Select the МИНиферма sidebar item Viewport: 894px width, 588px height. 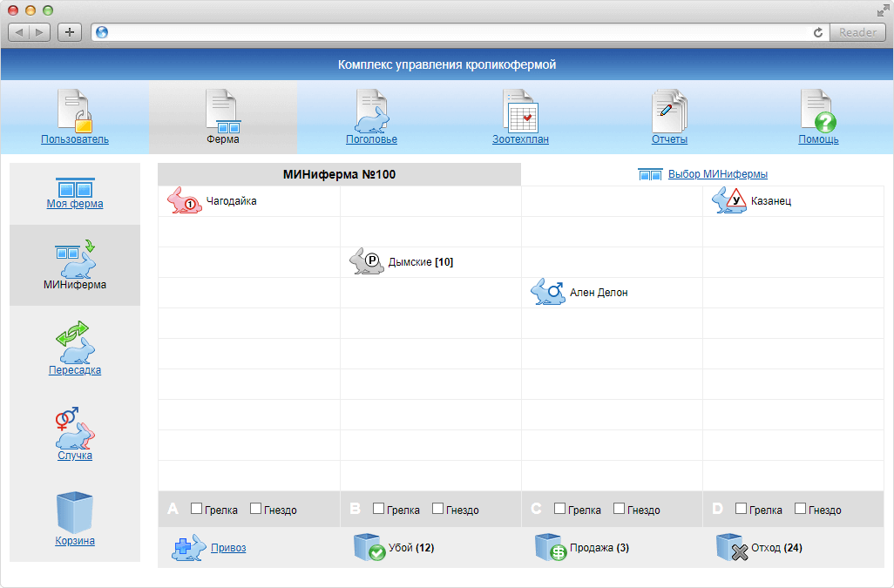75,265
